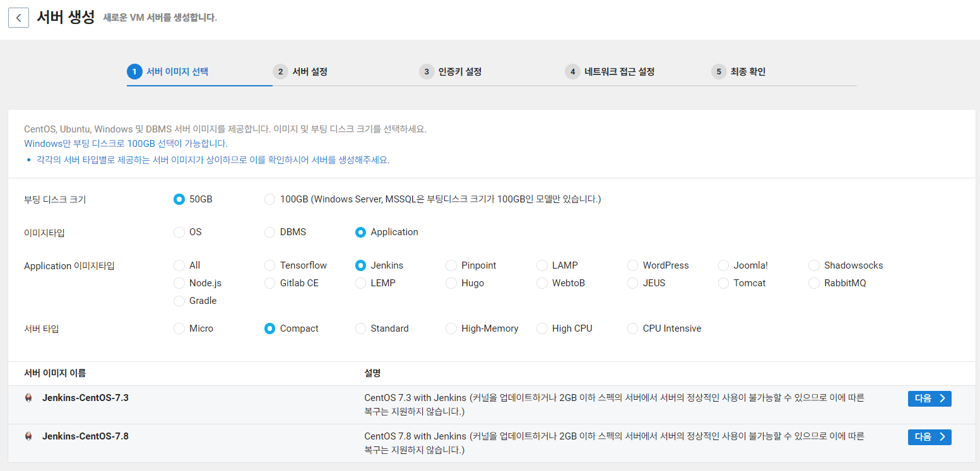
Task: Select the WebtoB application image
Action: tap(542, 283)
